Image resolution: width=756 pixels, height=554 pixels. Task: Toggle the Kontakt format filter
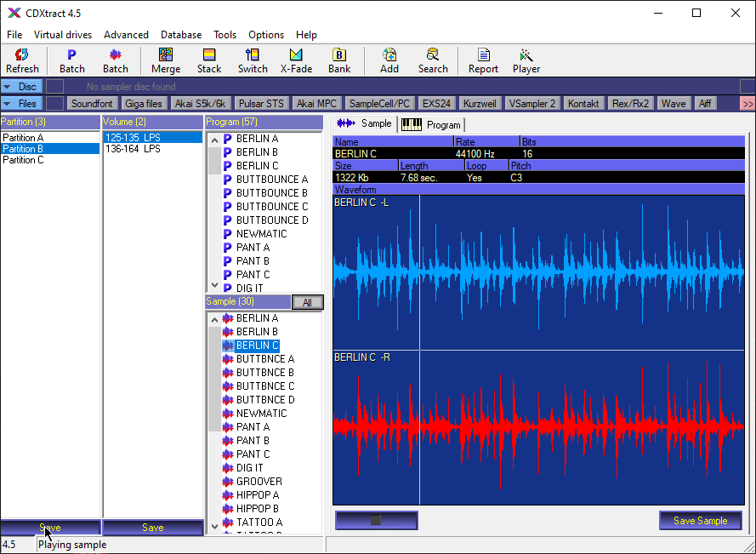583,104
